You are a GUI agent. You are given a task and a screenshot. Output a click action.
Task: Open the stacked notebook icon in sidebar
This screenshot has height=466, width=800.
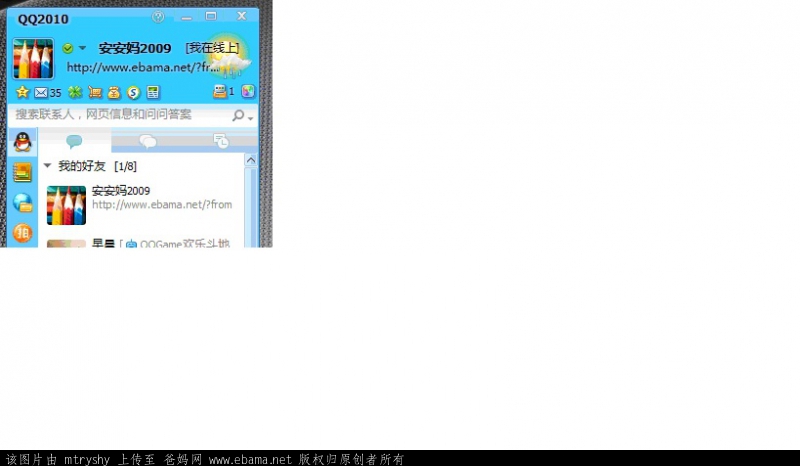[22, 173]
